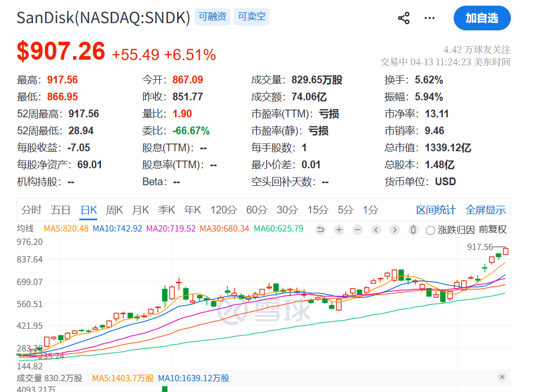Zoom out chart with minus icon
Image resolution: width=533 pixels, height=392 pixels.
point(357,230)
